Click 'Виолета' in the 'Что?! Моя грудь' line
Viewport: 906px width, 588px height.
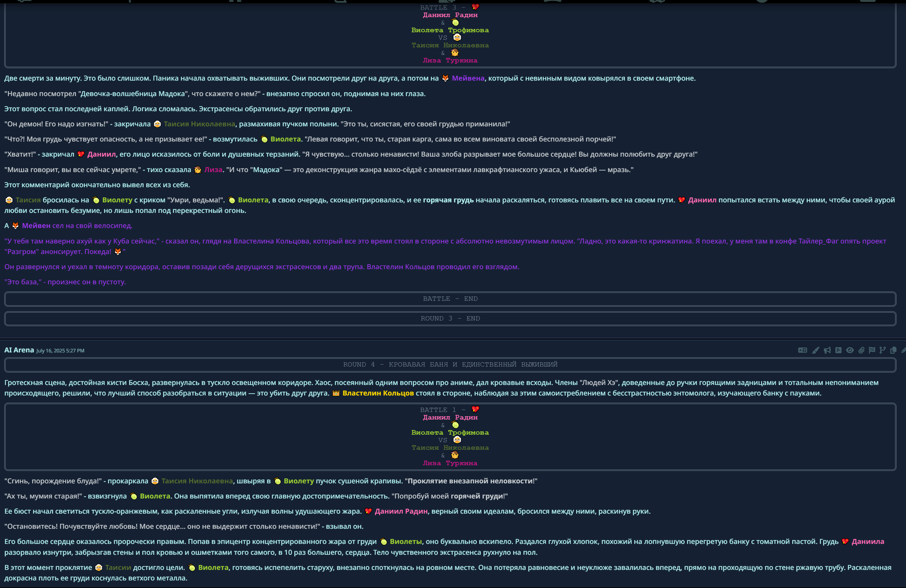pyautogui.click(x=286, y=139)
